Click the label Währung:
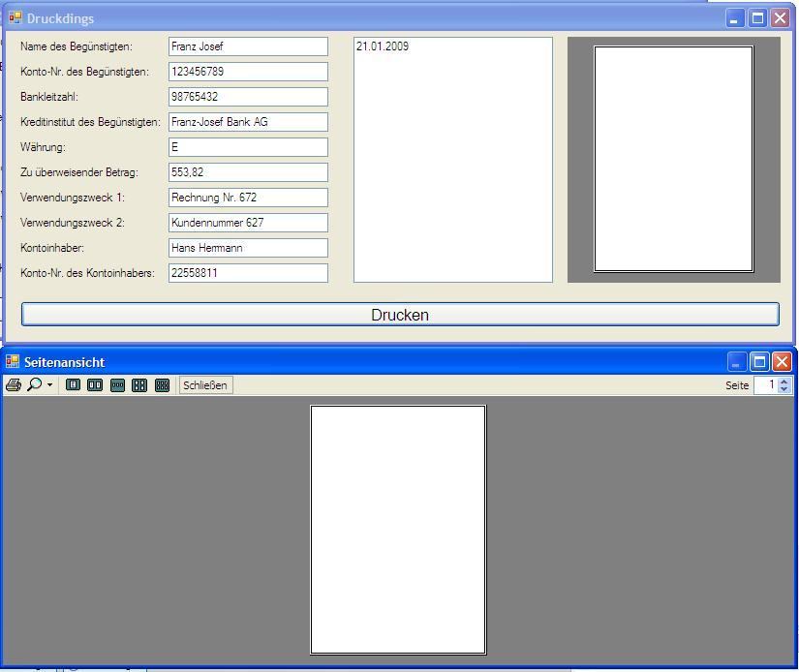 coord(44,147)
